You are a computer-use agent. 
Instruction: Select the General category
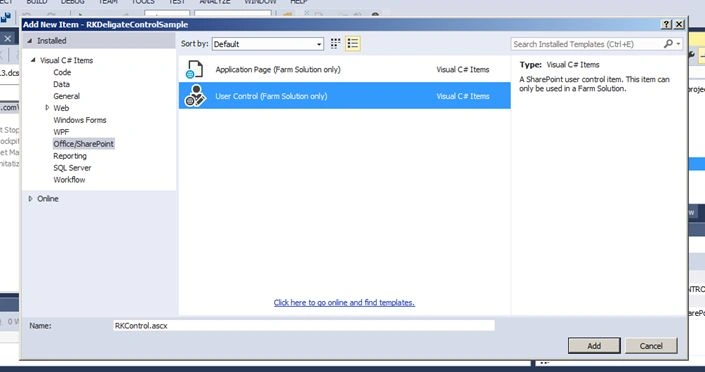tap(67, 96)
